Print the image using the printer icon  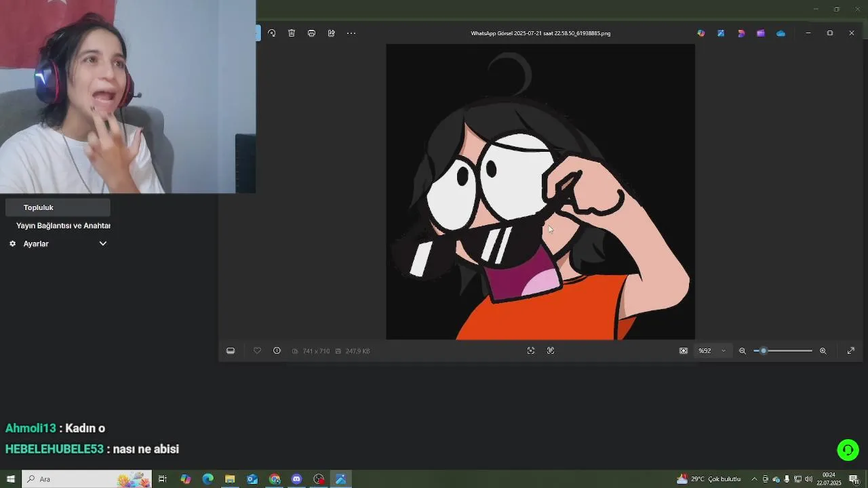click(311, 33)
